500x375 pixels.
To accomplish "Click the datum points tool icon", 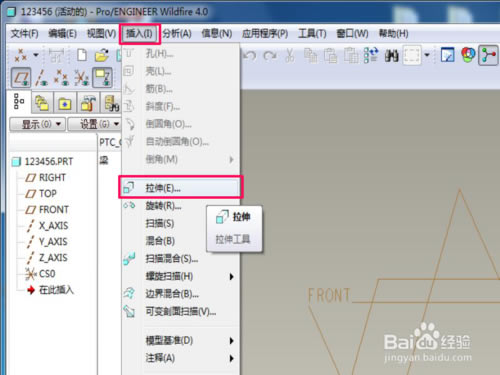I will tap(21, 55).
